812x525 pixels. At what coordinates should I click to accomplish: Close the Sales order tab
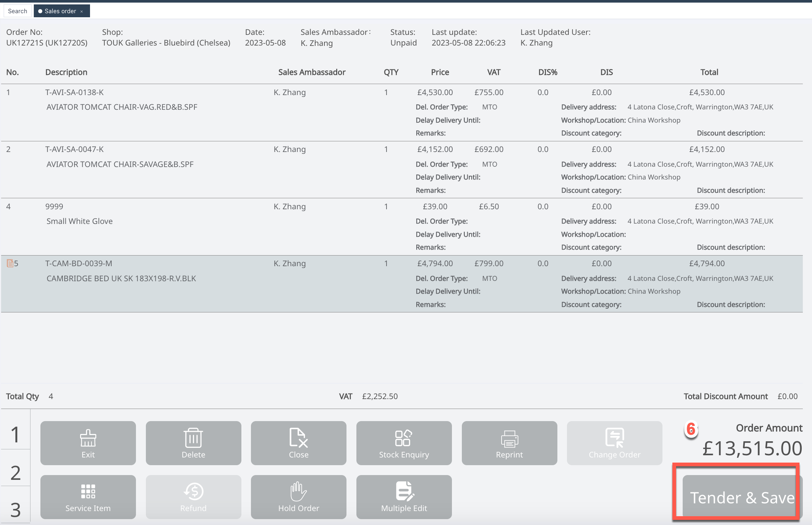(82, 11)
